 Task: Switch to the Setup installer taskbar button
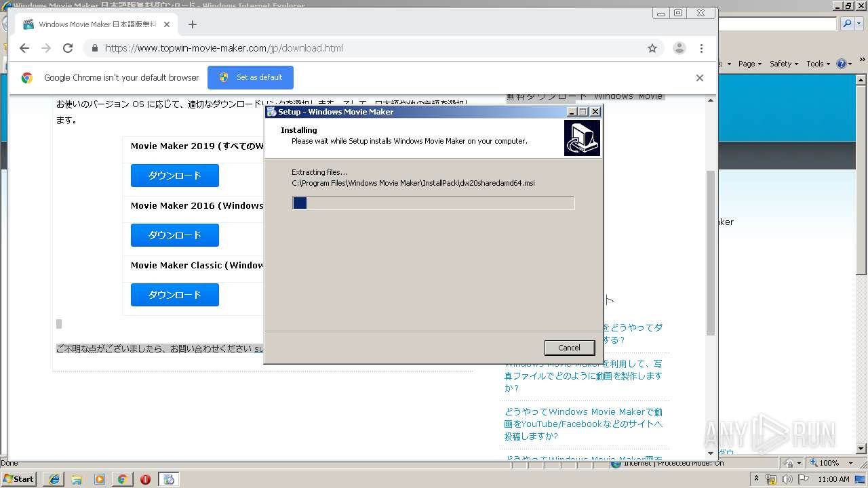pos(169,479)
